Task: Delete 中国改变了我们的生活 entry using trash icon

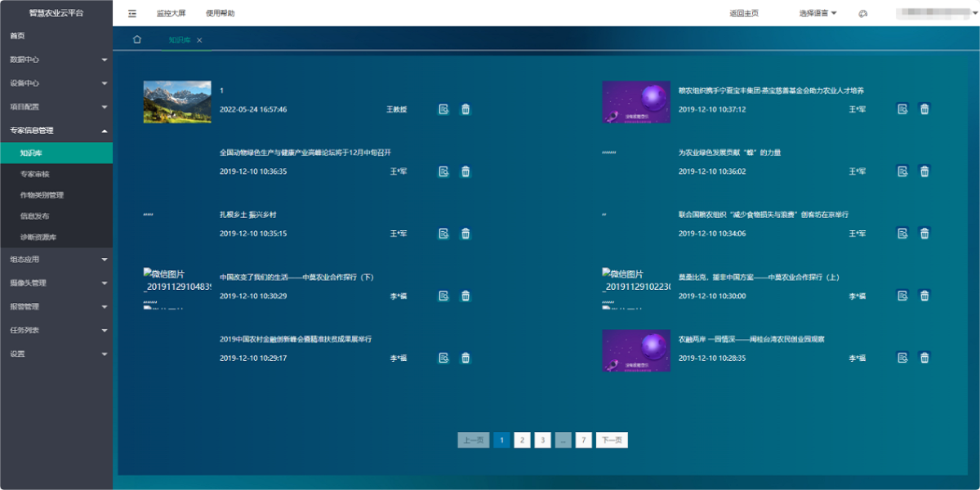Action: coord(465,296)
